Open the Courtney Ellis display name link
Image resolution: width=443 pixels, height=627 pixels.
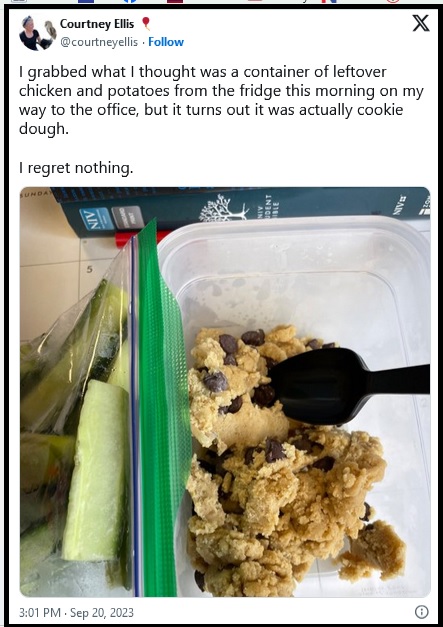(97, 24)
